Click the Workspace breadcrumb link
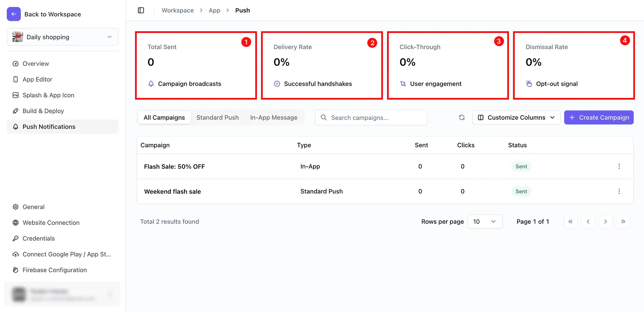644x312 pixels. [177, 10]
